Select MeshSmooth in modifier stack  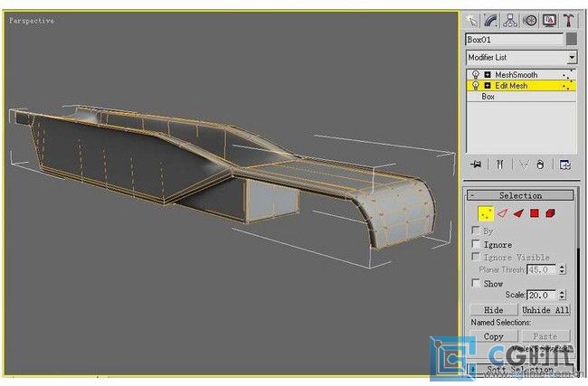(516, 74)
